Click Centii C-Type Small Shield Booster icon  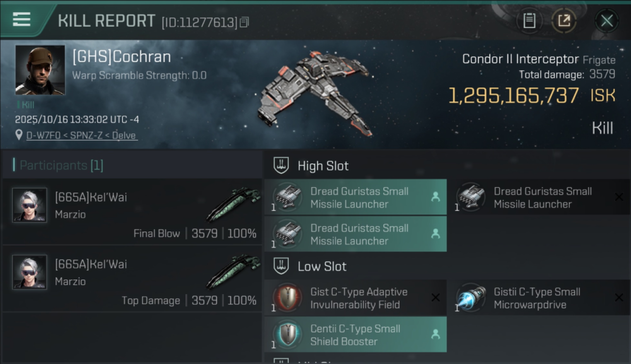[287, 334]
